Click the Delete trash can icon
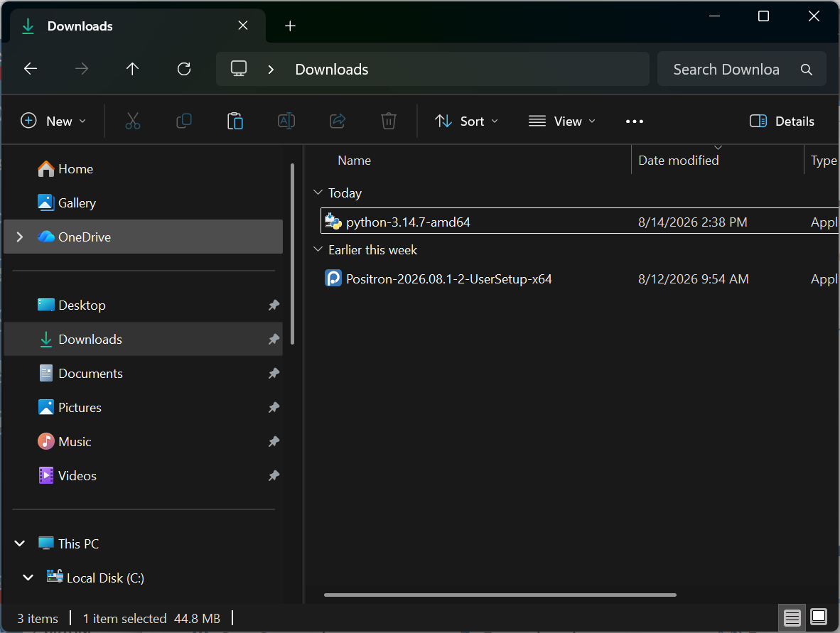Screen dimensions: 840x633 point(389,121)
